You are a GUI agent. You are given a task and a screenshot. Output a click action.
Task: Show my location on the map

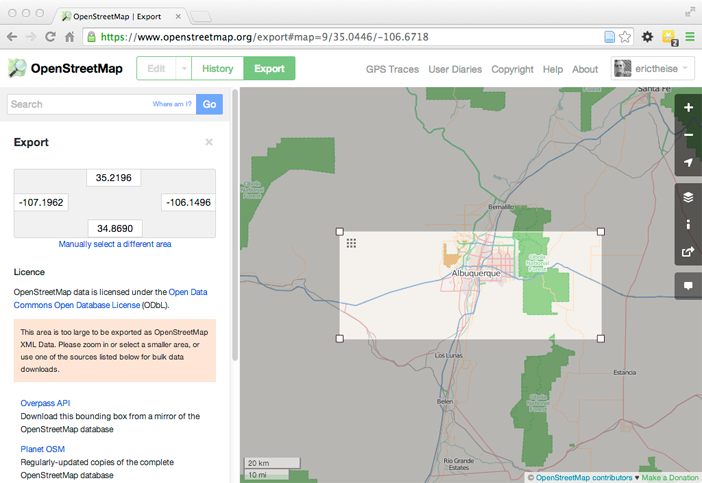(x=688, y=162)
